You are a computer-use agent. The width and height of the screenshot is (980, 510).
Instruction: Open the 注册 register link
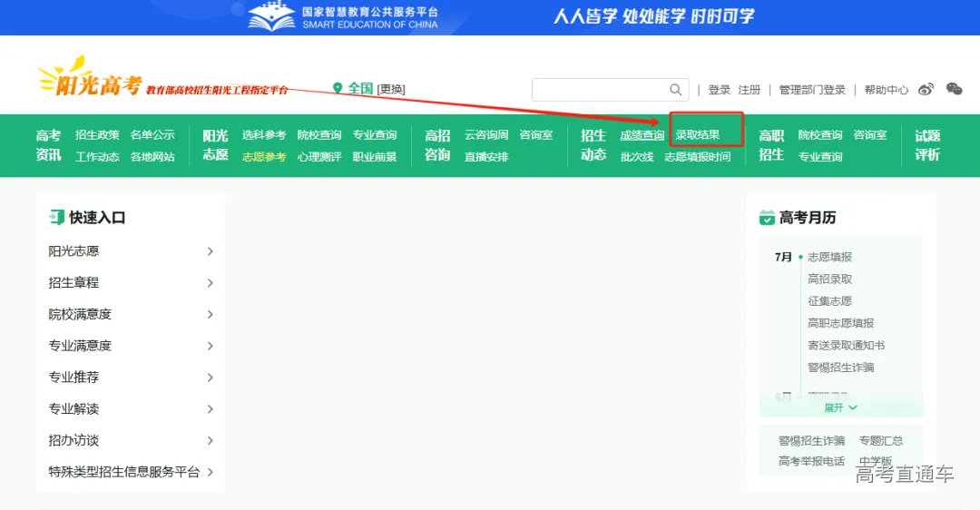749,90
